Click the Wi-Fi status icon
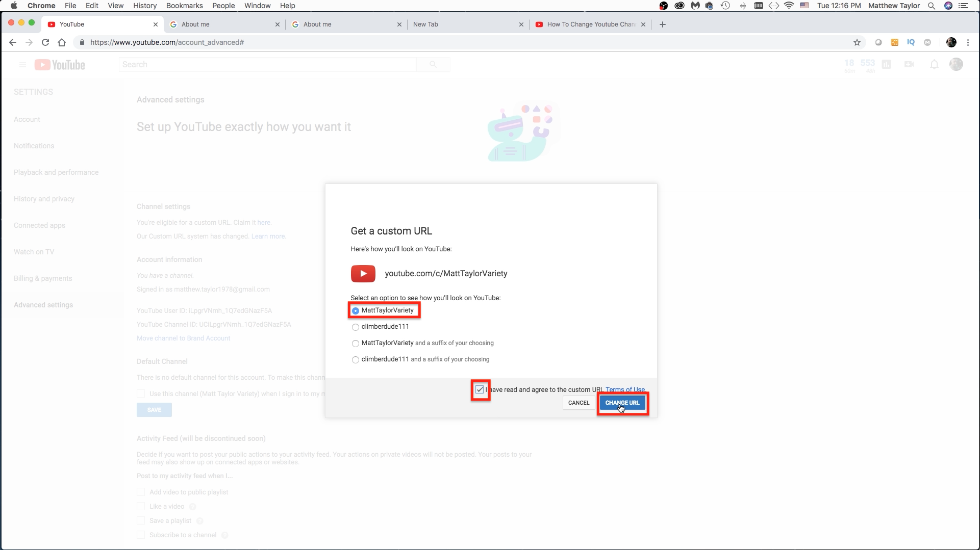Screen dimensions: 980x550 pos(789,6)
